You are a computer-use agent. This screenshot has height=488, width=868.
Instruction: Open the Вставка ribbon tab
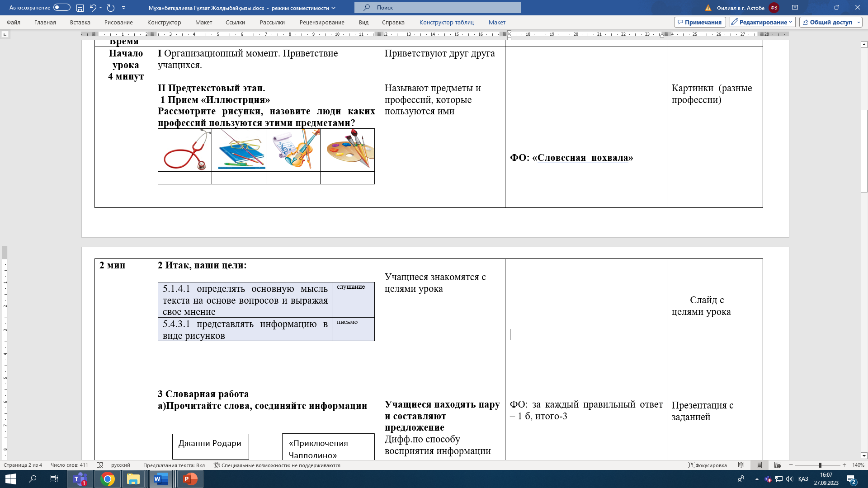pyautogui.click(x=80, y=22)
